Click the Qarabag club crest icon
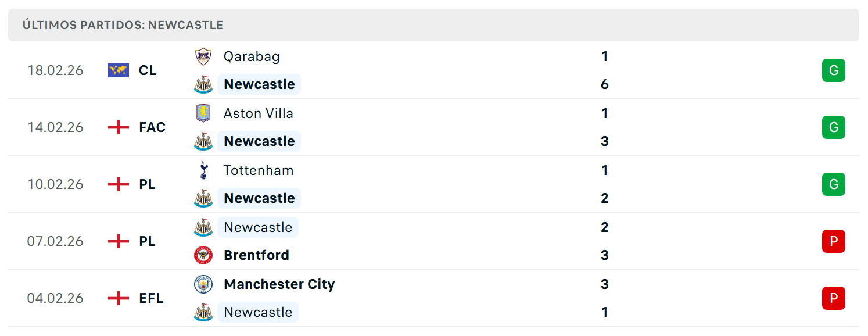Viewport: 868px width, 336px height. pos(203,56)
